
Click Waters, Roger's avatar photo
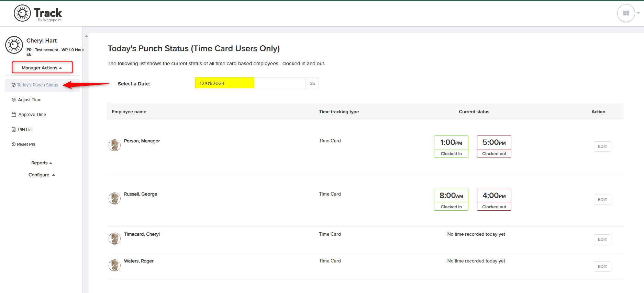click(114, 265)
